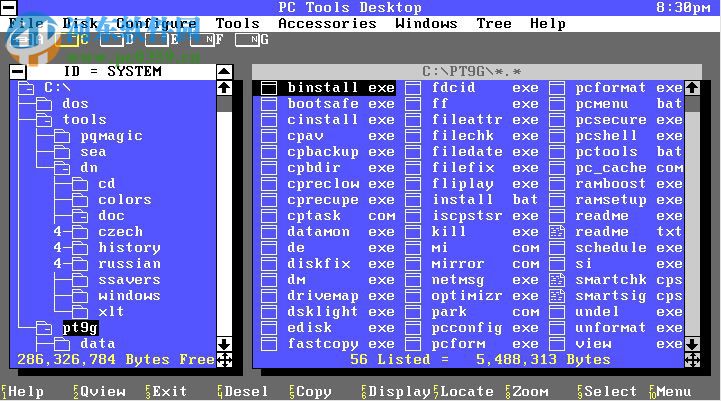Click the pcformat exe file icon
The height and width of the screenshot is (401, 721).
(x=557, y=88)
